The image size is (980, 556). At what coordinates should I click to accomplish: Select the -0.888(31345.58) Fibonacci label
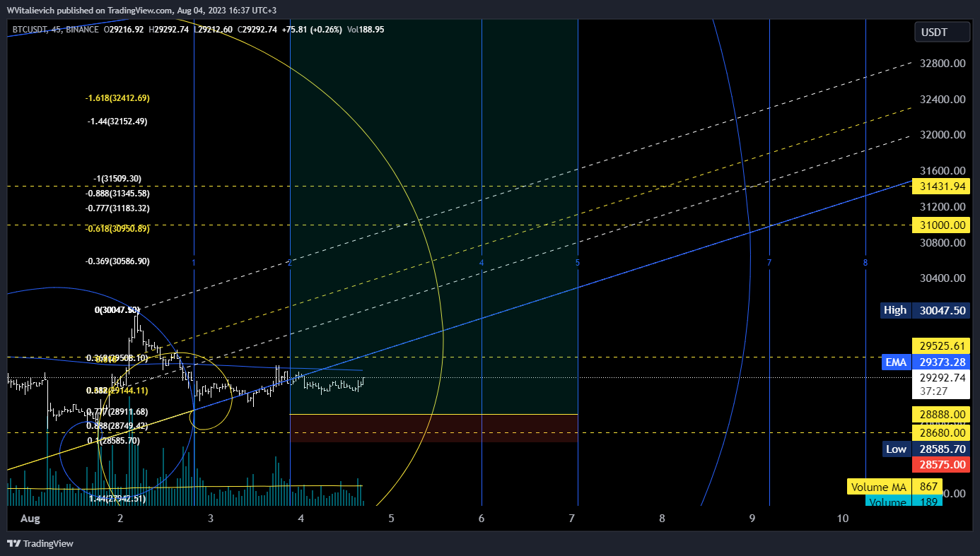(117, 193)
